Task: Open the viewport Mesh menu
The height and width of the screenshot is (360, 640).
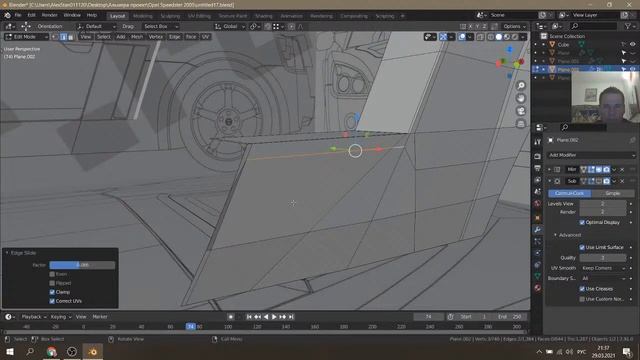Action: (x=137, y=37)
